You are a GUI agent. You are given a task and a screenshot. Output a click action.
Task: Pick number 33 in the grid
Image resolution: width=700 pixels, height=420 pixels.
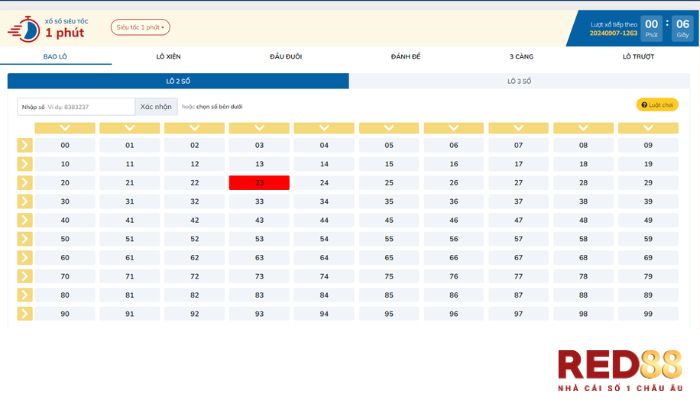259,201
